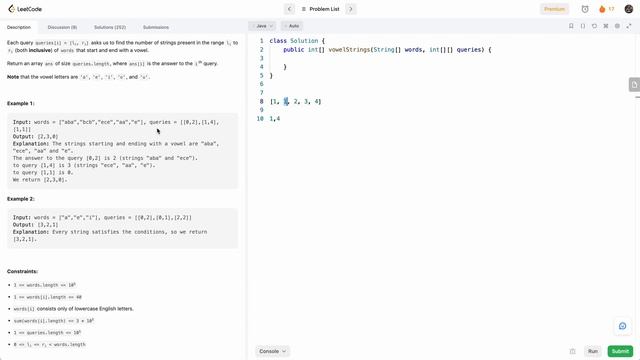Open the user profile avatar

[x=629, y=9]
